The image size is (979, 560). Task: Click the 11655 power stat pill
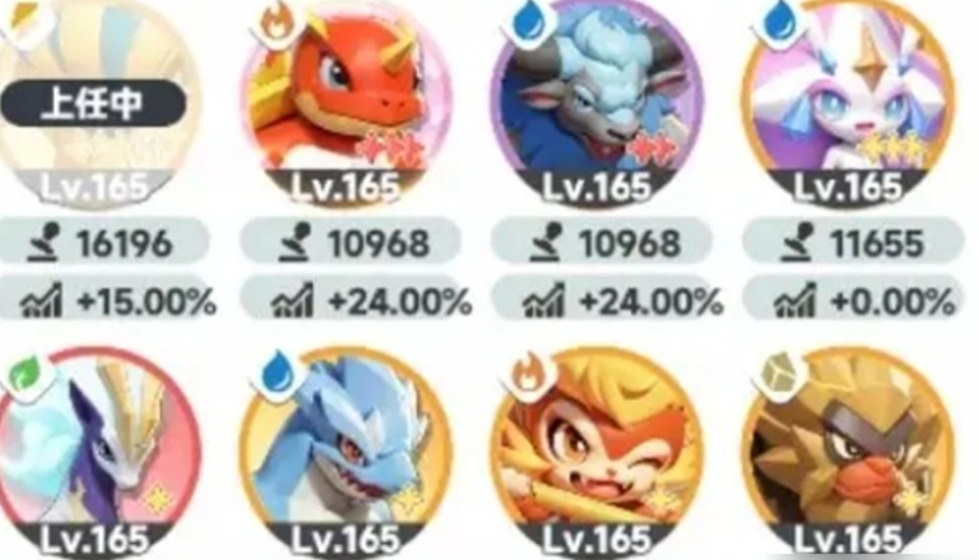click(x=854, y=243)
